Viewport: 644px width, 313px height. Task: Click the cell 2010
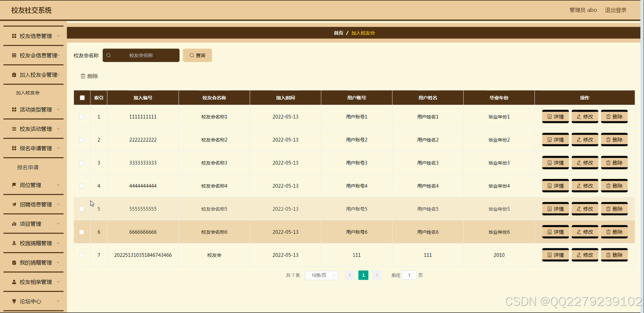pos(499,255)
